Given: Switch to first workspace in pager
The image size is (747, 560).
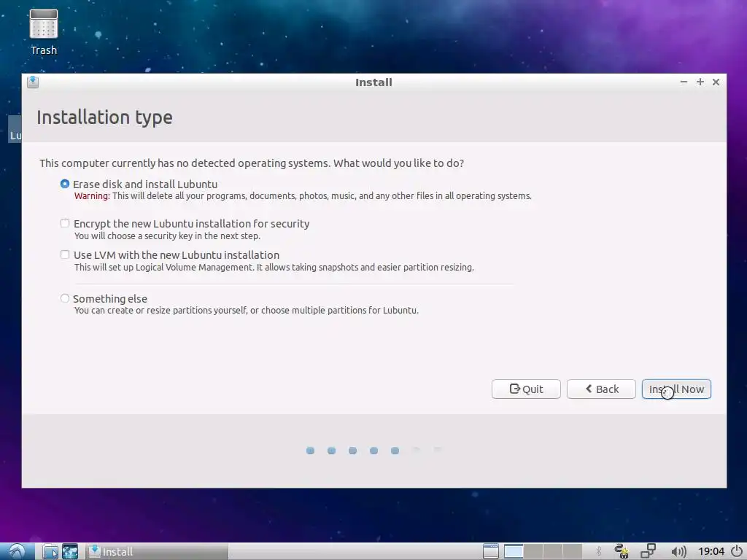Looking at the screenshot, I should click(514, 551).
